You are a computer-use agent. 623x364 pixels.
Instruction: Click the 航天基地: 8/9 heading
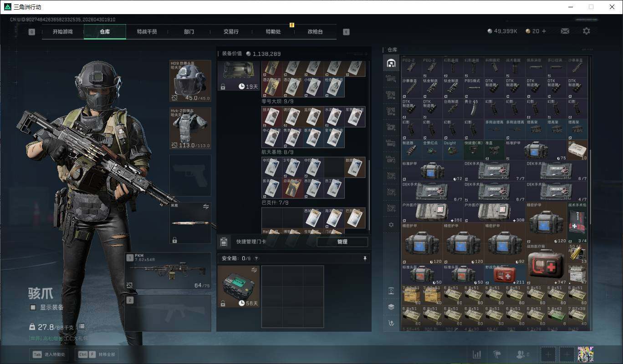[x=277, y=152]
